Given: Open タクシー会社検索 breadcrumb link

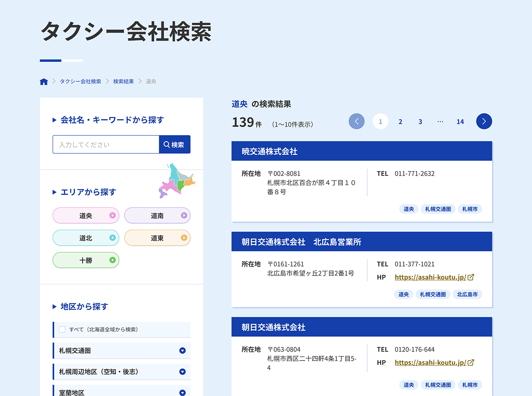Looking at the screenshot, I should click(80, 81).
